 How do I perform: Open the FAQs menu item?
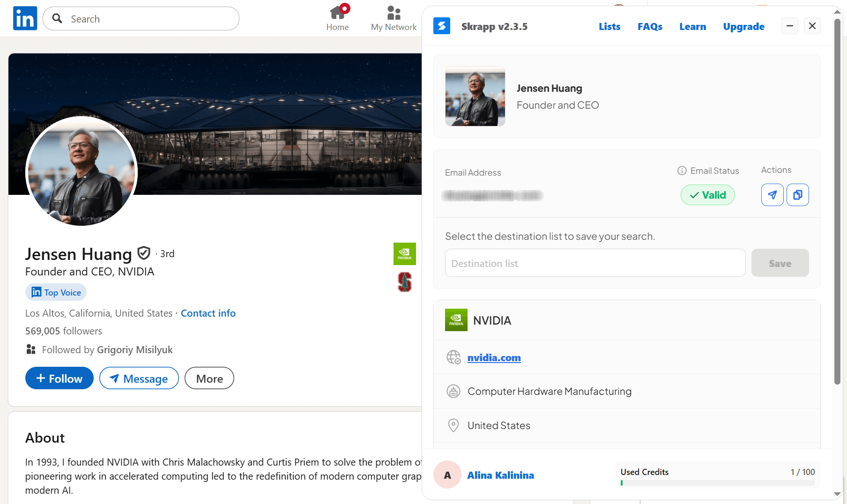pyautogui.click(x=649, y=27)
